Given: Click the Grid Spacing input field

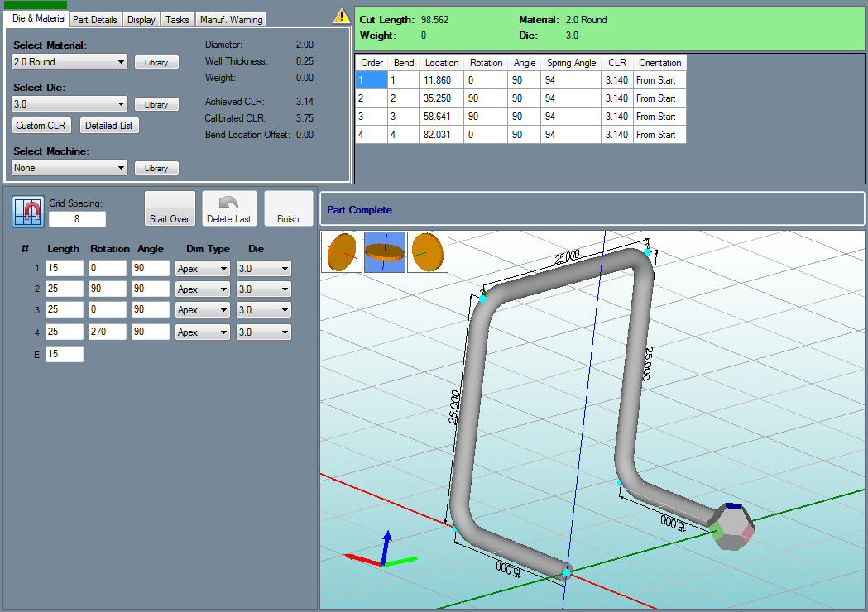Looking at the screenshot, I should (x=77, y=219).
